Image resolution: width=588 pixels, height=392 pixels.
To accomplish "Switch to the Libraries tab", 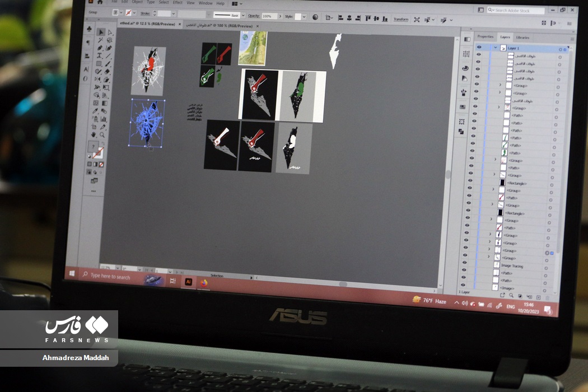I will click(522, 38).
